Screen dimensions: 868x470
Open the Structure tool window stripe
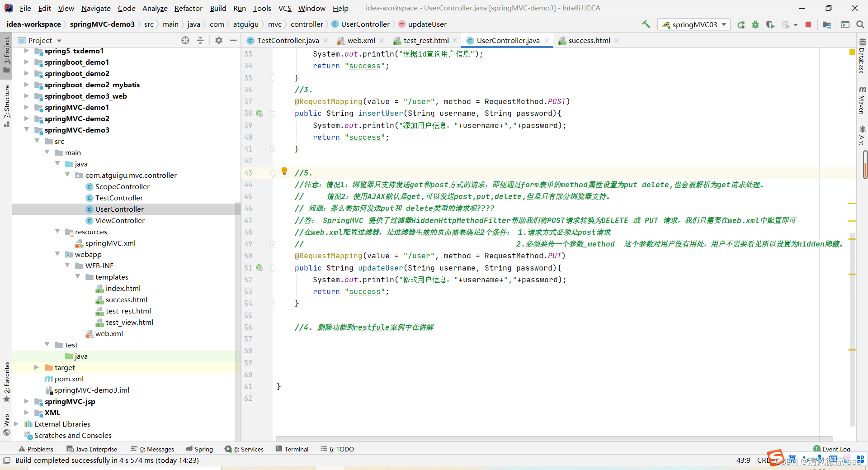point(6,105)
